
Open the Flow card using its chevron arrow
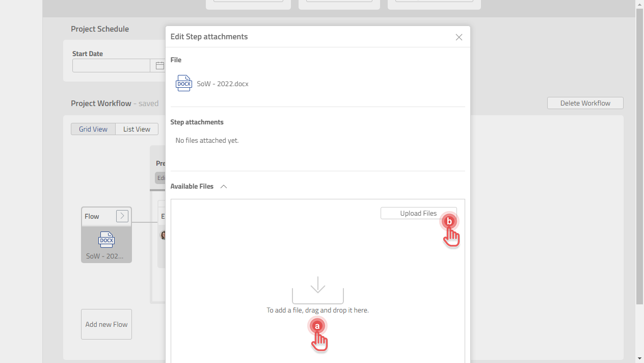point(122,216)
